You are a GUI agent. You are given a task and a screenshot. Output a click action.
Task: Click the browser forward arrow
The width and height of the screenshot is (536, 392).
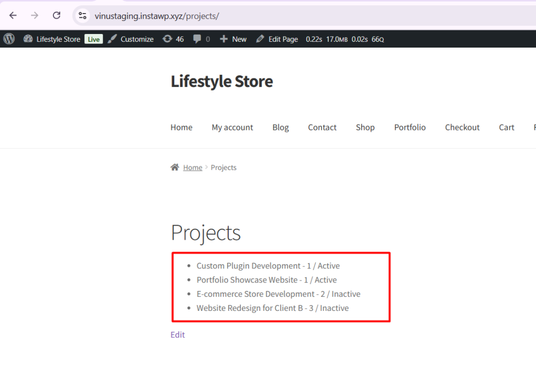[35, 16]
